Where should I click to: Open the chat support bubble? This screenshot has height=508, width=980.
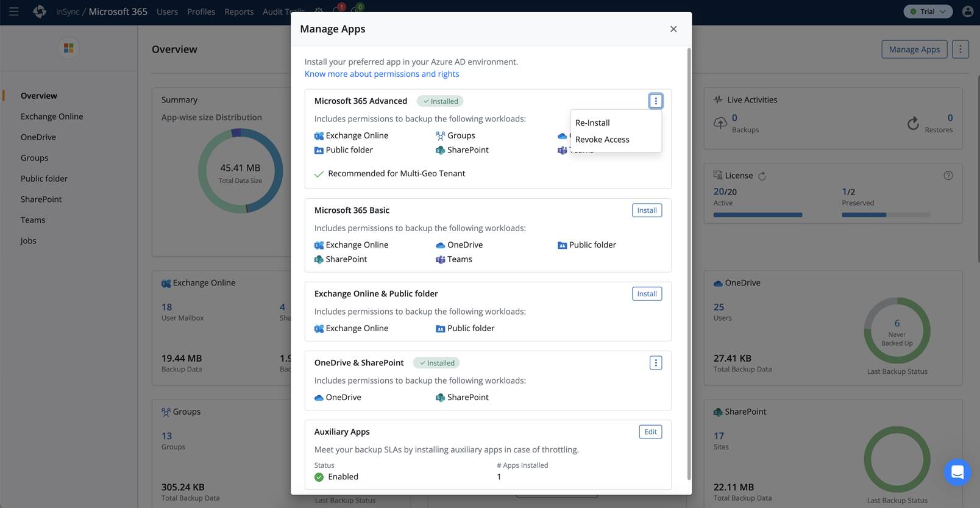[x=957, y=472]
